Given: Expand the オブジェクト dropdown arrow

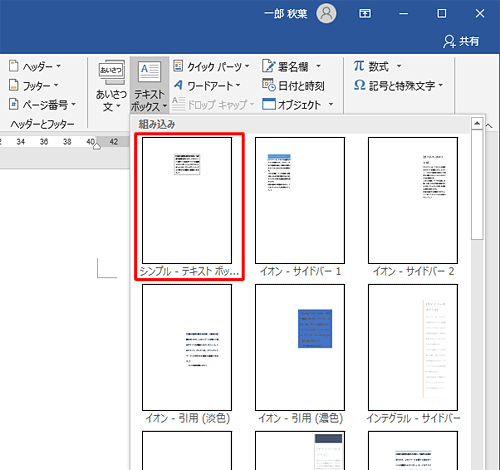Looking at the screenshot, I should 331,105.
